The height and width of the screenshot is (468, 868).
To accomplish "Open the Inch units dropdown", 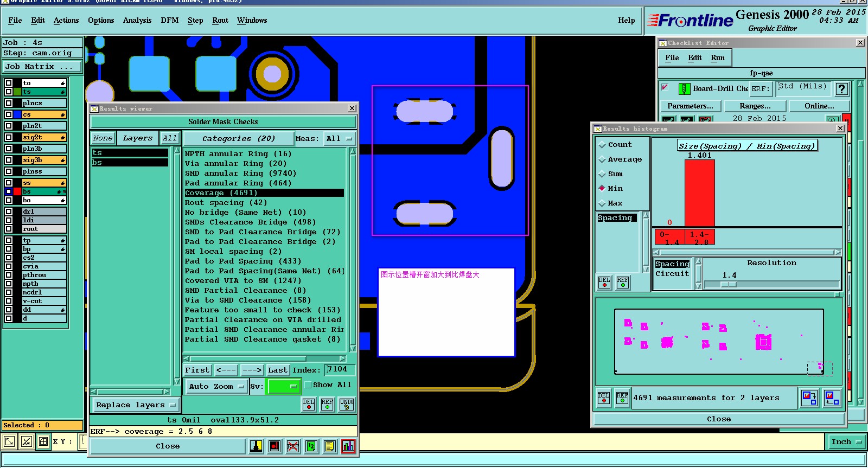I will [x=846, y=442].
